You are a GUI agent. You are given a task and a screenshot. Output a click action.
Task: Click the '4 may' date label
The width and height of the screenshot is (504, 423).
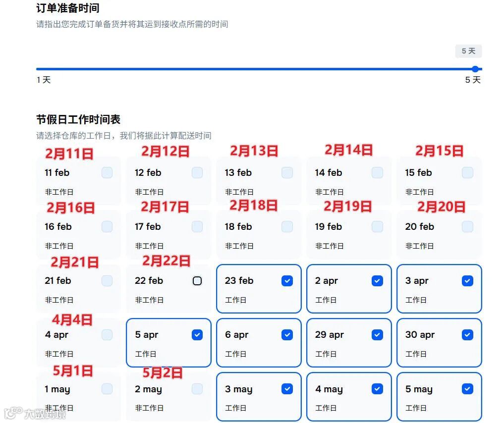pos(329,389)
